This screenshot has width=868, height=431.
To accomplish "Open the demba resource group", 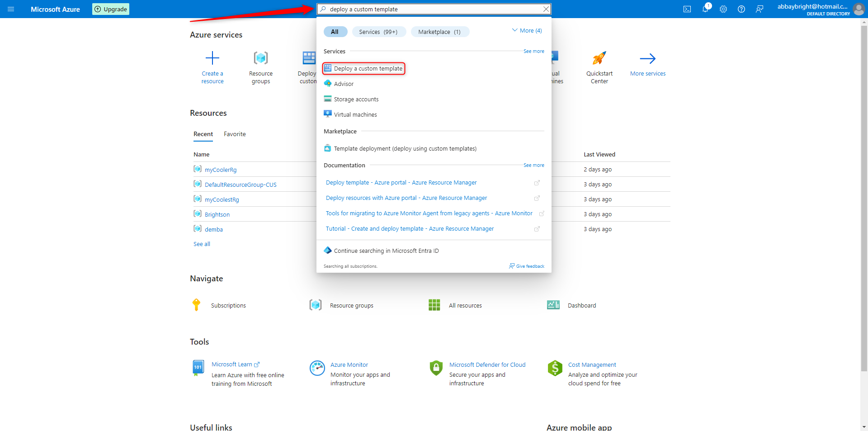I will pyautogui.click(x=214, y=230).
